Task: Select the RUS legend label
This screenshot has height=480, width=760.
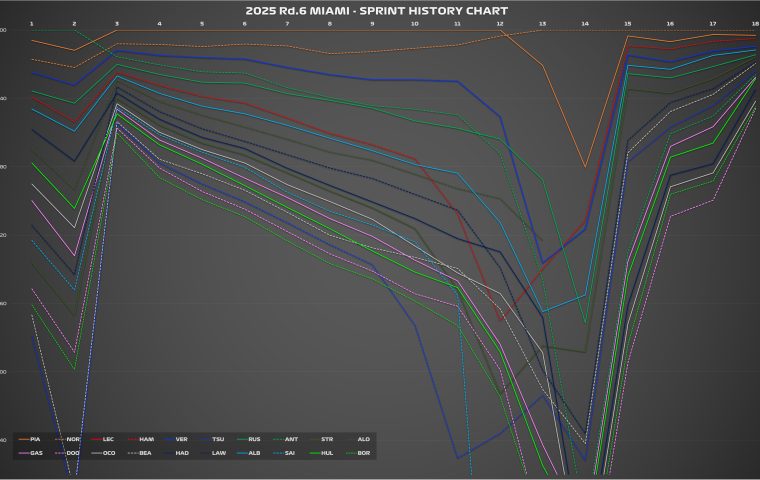Action: click(x=254, y=439)
